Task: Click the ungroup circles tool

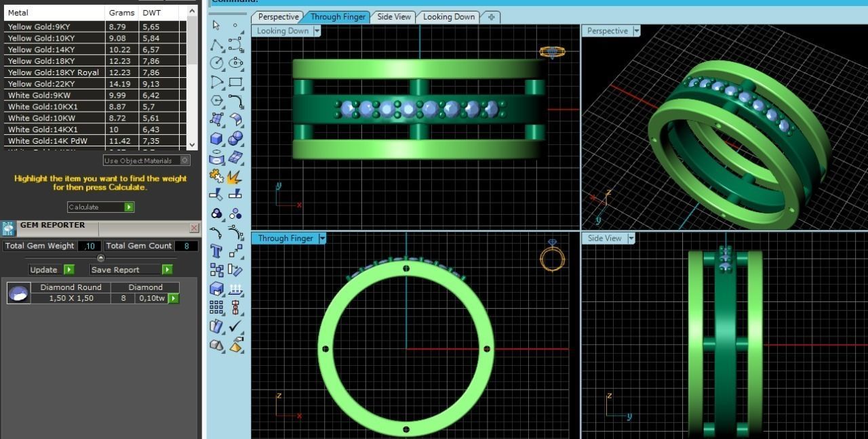Action: tap(235, 214)
